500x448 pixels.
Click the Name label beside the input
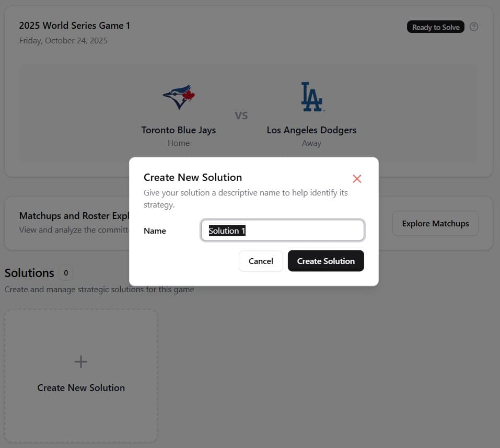pos(155,231)
